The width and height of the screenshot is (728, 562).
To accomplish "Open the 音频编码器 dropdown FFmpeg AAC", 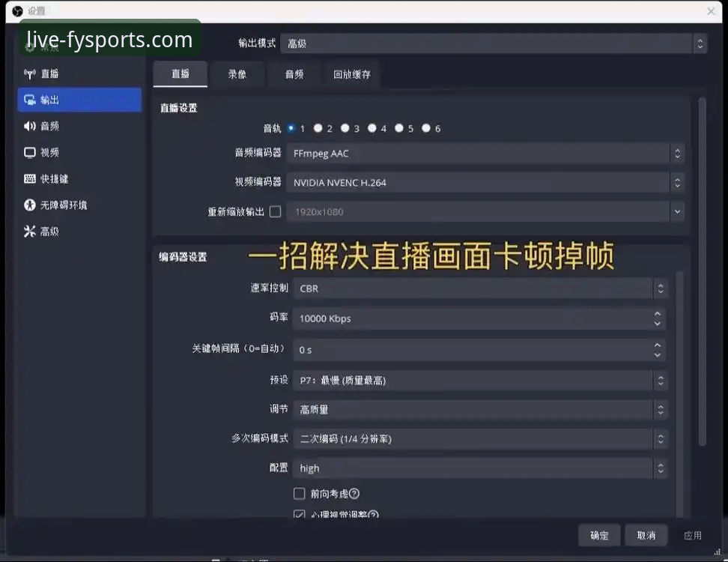I will pyautogui.click(x=485, y=154).
